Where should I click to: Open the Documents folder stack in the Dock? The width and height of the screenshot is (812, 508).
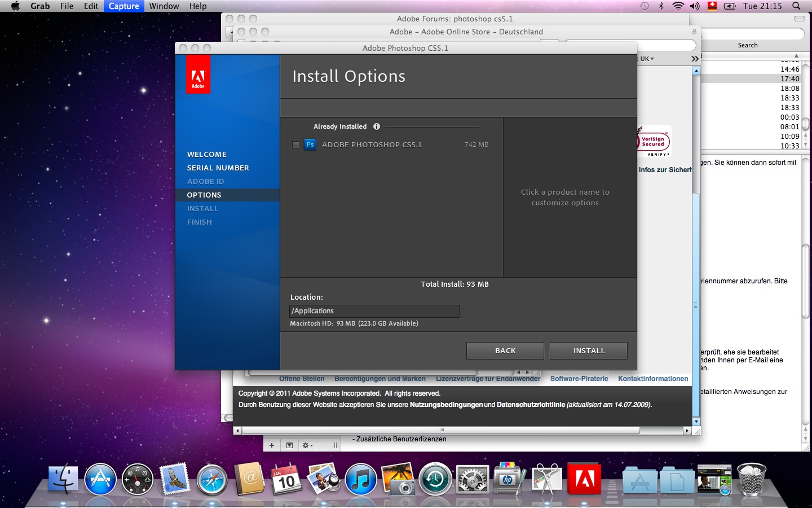coord(677,480)
